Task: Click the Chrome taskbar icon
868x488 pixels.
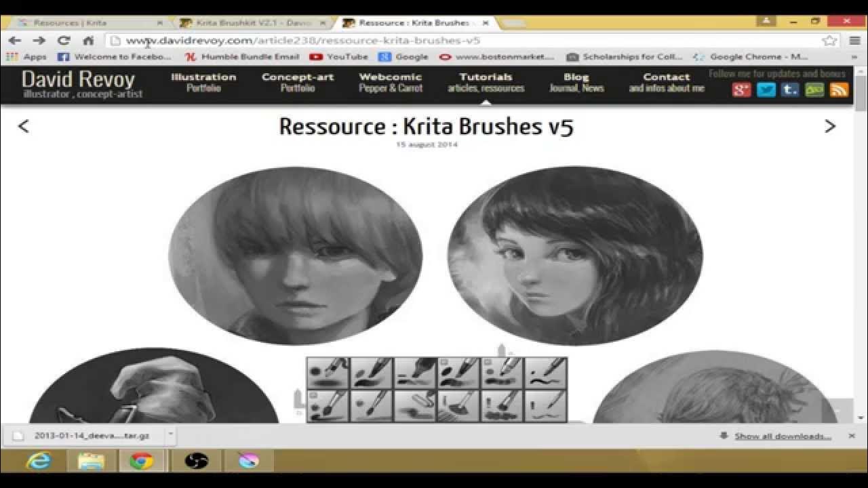Action: pos(141,461)
